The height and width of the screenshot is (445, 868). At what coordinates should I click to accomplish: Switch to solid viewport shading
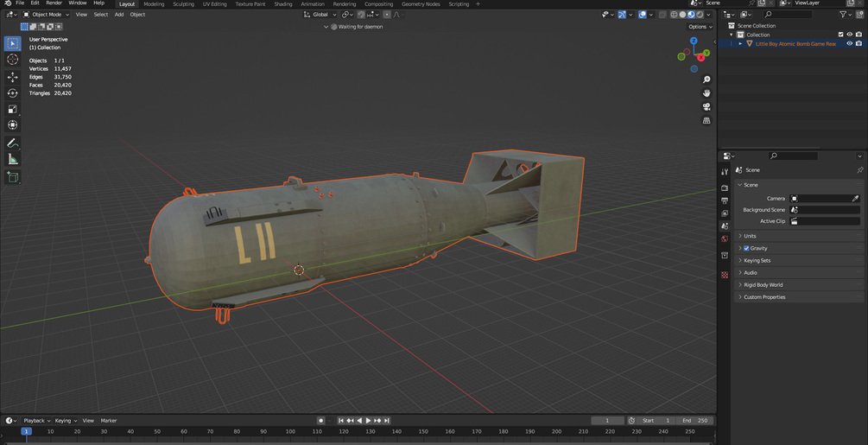point(682,15)
